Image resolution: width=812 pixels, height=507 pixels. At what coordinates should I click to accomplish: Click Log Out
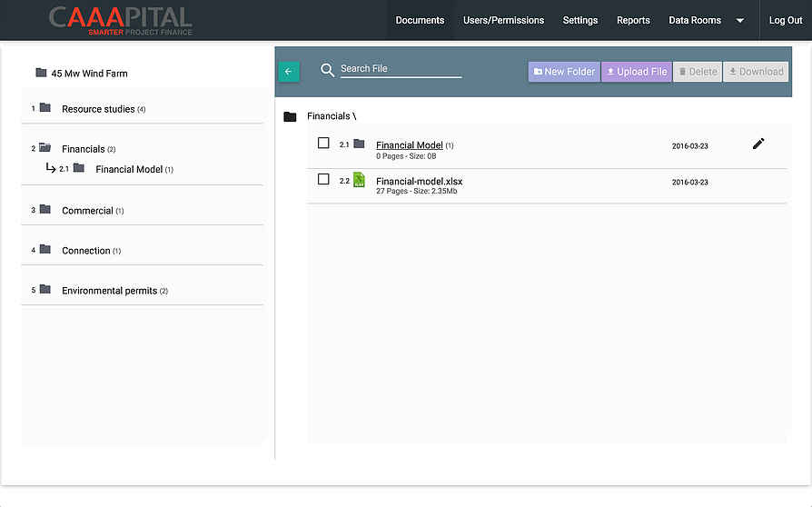(x=785, y=20)
